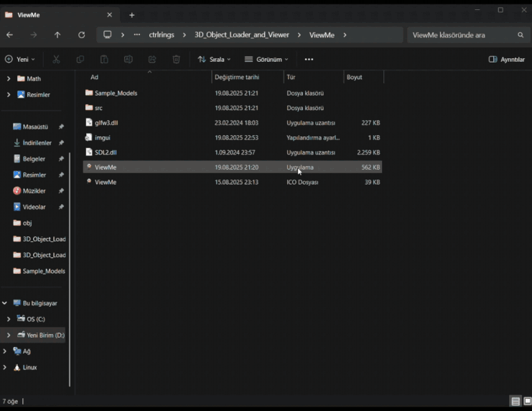Click the Share icon in toolbar

click(152, 60)
